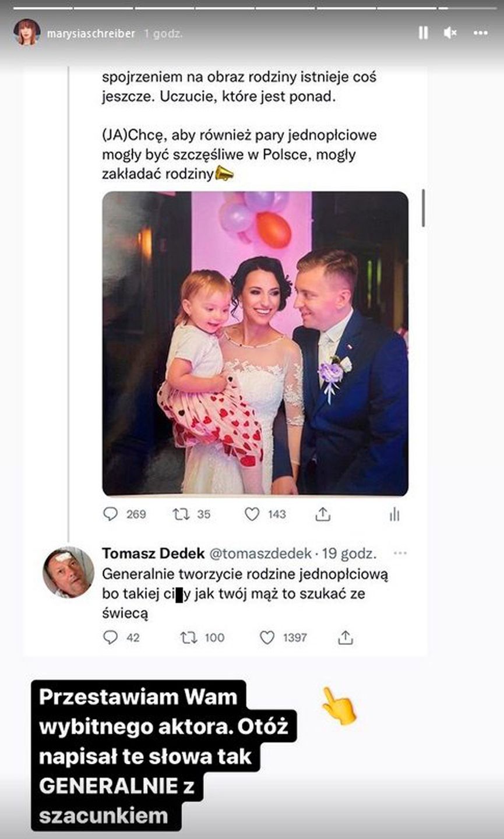Pause the Instagram story

(x=424, y=33)
